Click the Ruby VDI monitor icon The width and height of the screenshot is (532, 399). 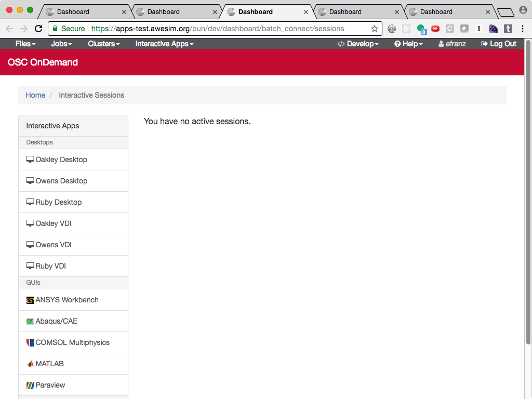coord(30,266)
